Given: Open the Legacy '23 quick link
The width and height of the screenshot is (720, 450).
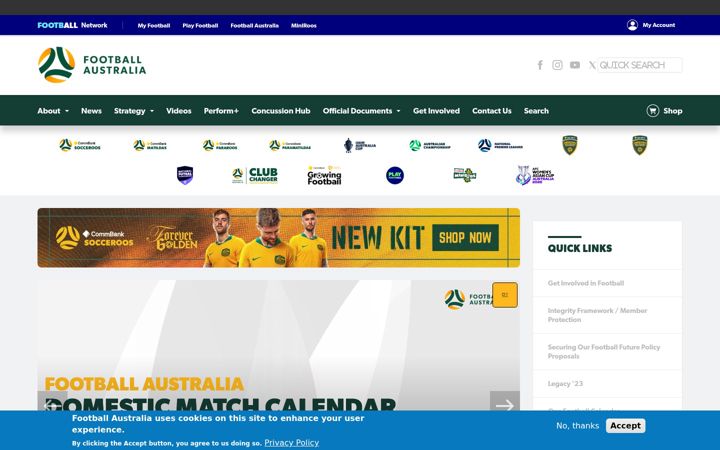Looking at the screenshot, I should tap(565, 384).
